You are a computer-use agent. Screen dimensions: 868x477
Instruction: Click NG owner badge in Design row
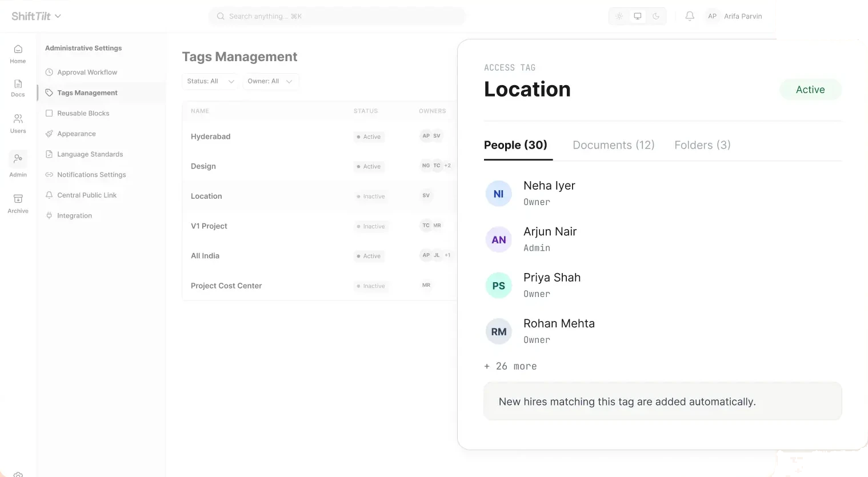click(x=426, y=166)
